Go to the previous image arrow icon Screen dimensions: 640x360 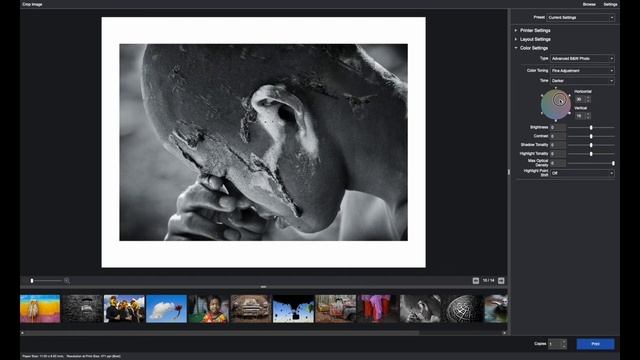(476, 281)
